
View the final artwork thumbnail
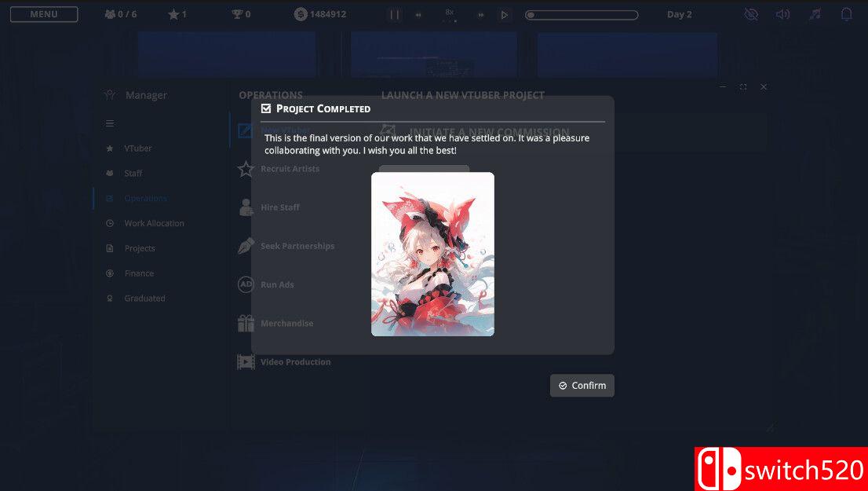click(433, 254)
